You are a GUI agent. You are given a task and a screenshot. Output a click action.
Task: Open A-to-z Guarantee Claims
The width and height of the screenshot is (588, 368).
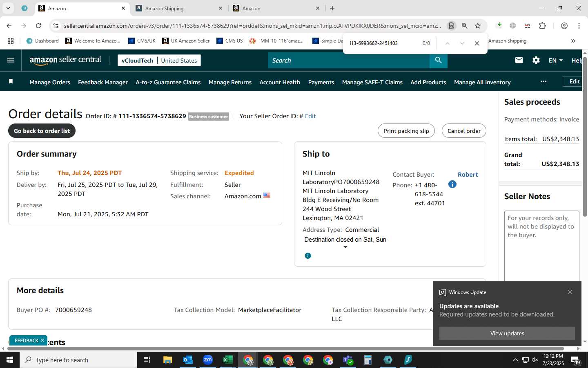(168, 82)
